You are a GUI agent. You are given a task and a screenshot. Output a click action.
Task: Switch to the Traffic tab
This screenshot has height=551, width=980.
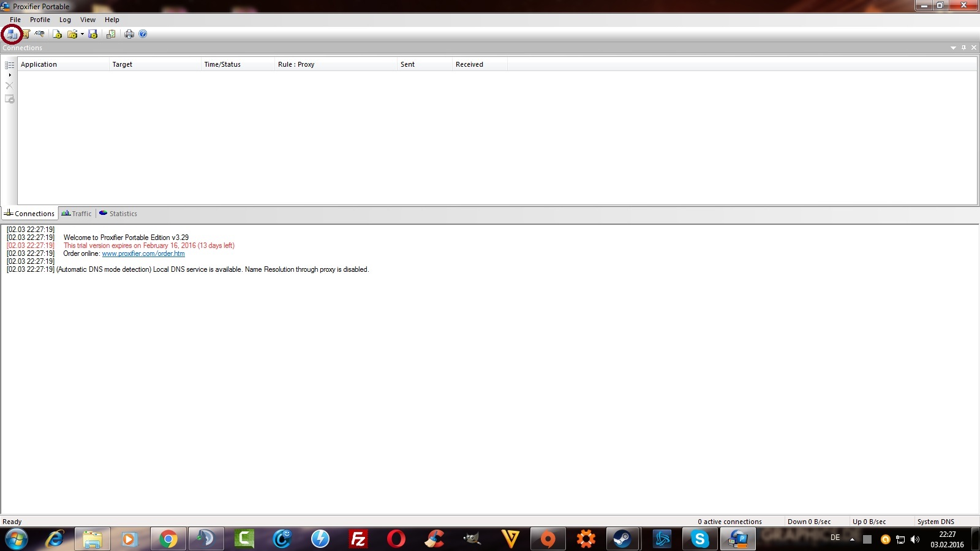pyautogui.click(x=77, y=214)
